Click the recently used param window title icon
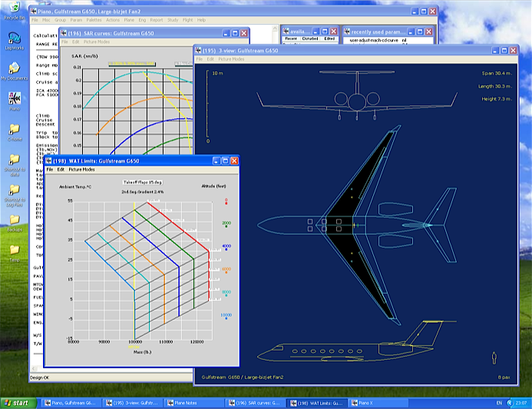Screen dimensions: 532x409 (x=347, y=31)
